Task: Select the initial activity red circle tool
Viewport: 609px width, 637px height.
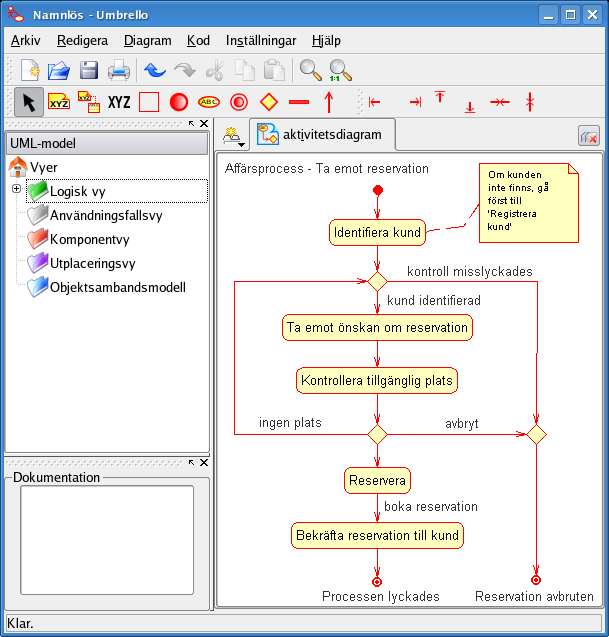Action: tap(179, 102)
